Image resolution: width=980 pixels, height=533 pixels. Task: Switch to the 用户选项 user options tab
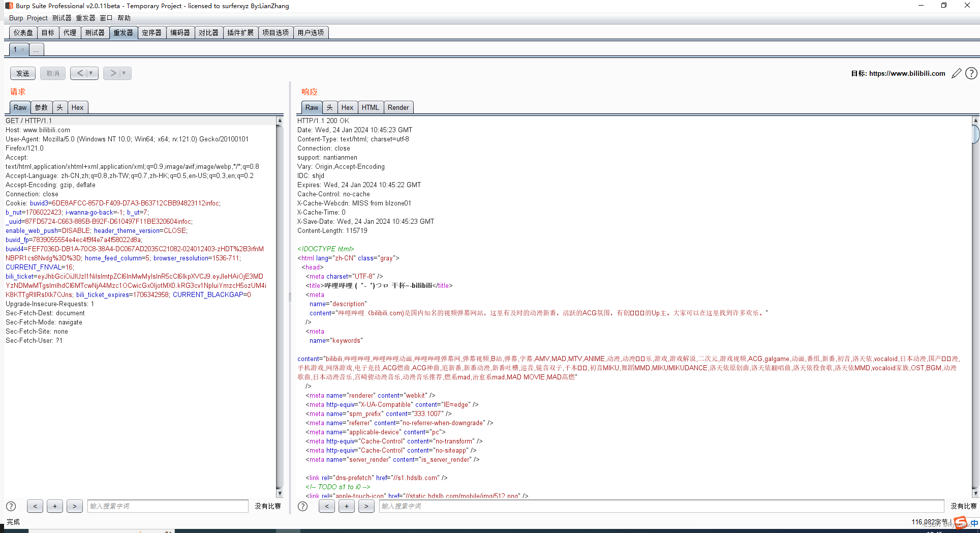click(x=311, y=33)
